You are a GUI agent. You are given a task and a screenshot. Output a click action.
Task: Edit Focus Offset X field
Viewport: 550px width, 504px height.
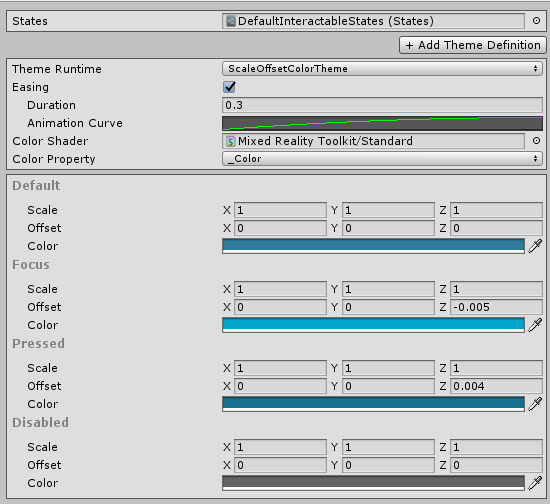(280, 307)
